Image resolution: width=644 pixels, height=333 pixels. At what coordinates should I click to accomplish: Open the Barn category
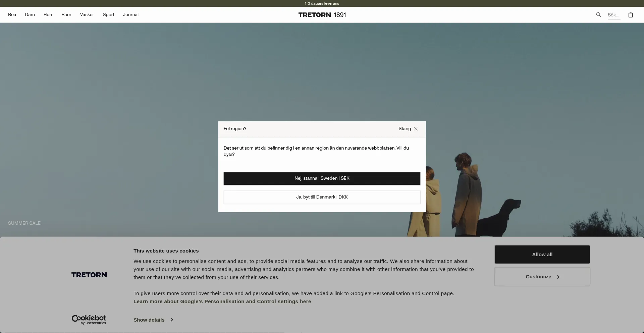tap(66, 14)
